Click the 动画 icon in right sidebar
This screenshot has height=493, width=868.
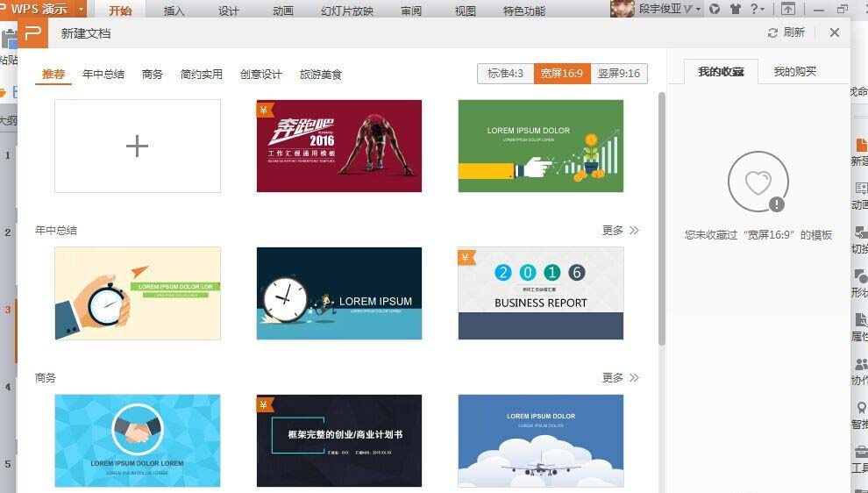[x=861, y=189]
